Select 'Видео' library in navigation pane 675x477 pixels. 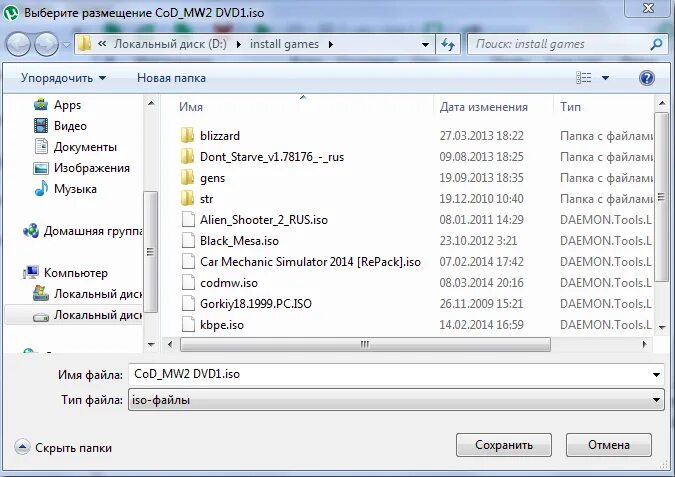coord(70,126)
